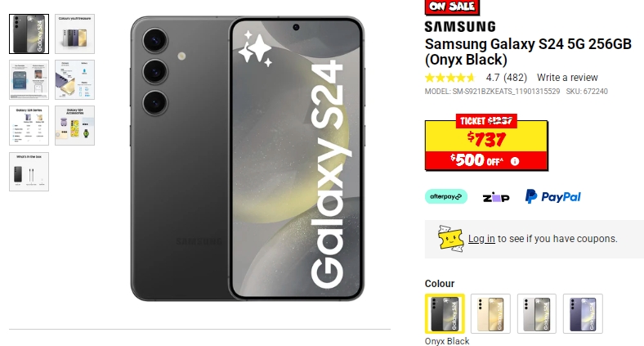Open the Write a review link
644x346 pixels.
[567, 77]
